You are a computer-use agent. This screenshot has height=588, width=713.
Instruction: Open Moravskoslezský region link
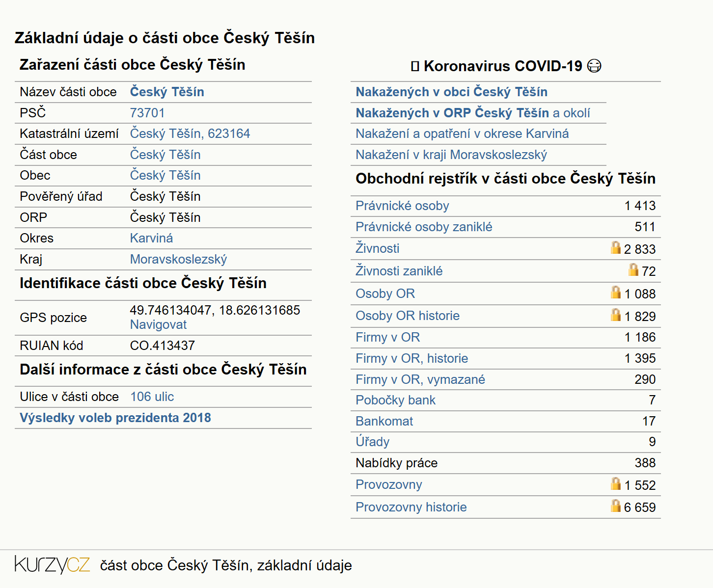[178, 259]
